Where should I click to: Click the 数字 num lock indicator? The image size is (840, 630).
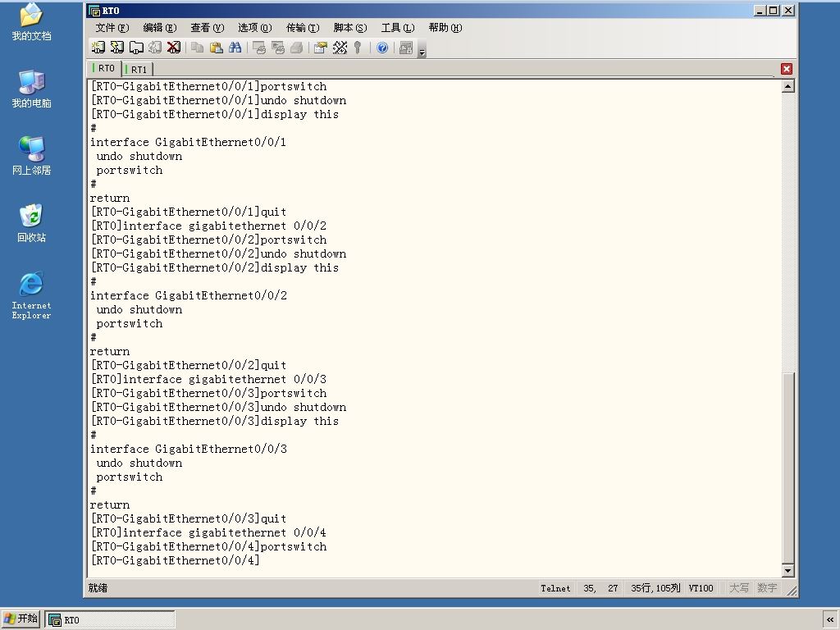click(x=767, y=588)
